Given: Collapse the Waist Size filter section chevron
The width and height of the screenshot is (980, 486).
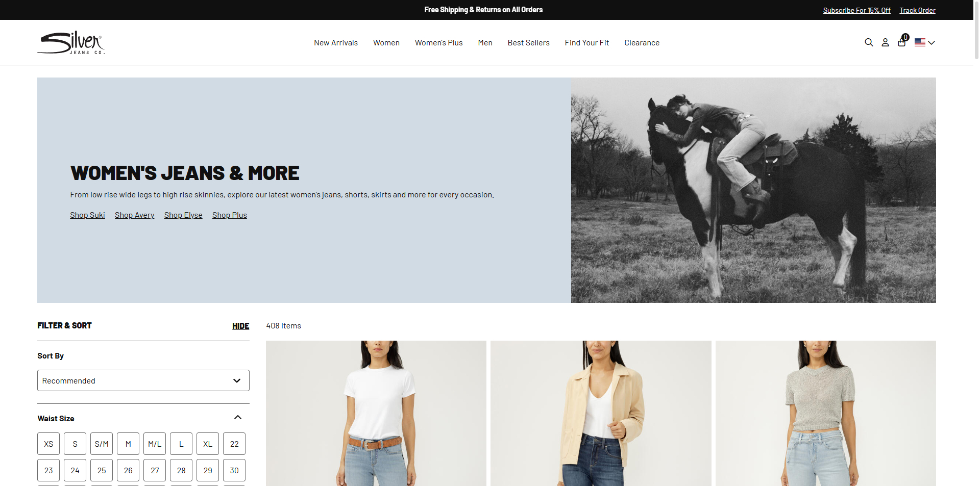Looking at the screenshot, I should pyautogui.click(x=237, y=417).
